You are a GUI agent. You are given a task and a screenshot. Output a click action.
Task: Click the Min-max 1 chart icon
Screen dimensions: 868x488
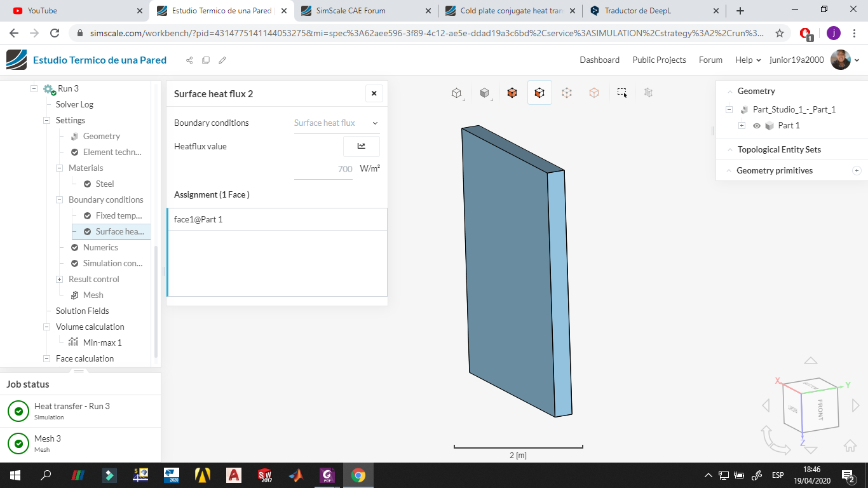tap(74, 342)
